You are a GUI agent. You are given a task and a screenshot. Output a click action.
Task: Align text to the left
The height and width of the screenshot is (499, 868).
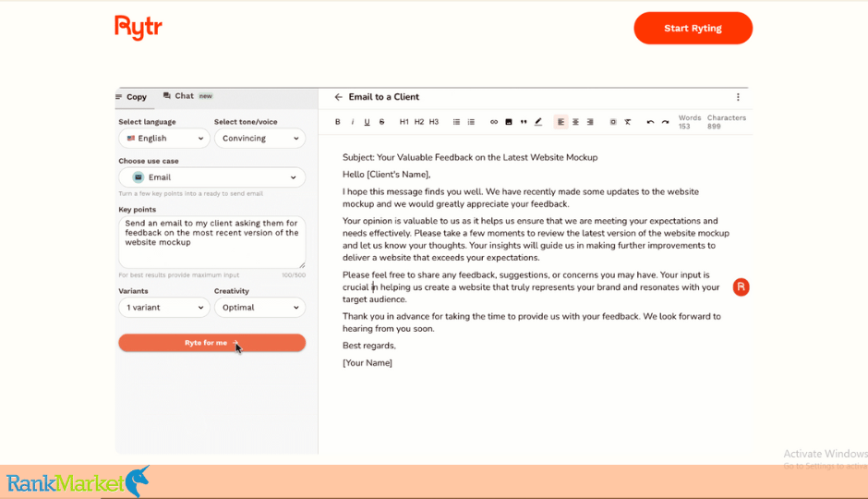pyautogui.click(x=561, y=122)
